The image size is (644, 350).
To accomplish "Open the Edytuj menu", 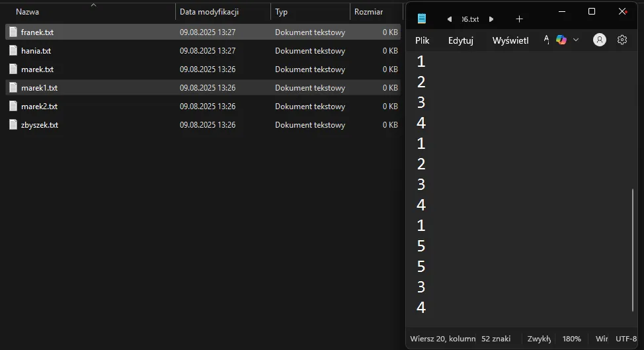I will click(460, 40).
